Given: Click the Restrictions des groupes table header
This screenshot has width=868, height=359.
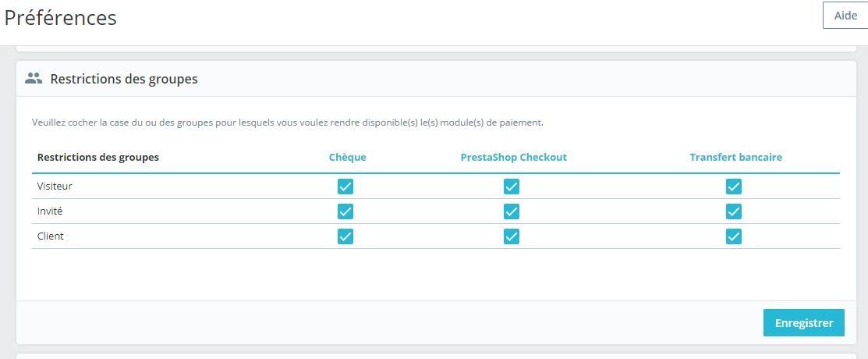Looking at the screenshot, I should tap(98, 158).
